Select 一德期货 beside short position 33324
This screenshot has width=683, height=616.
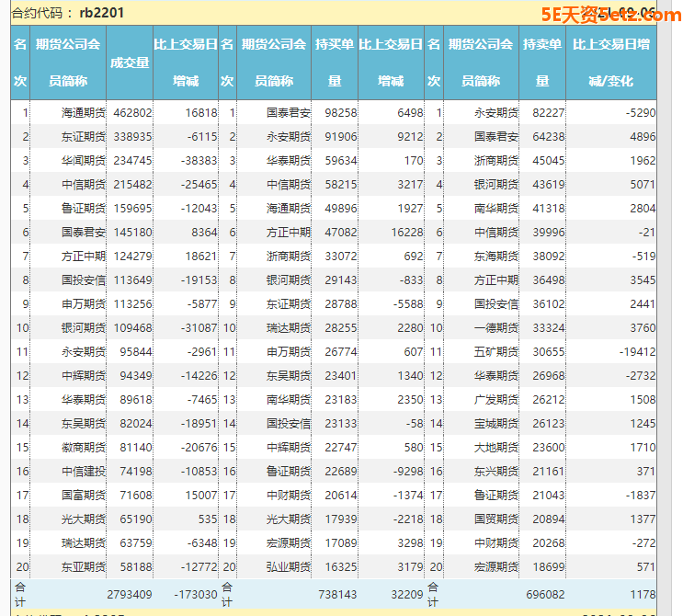coord(496,328)
